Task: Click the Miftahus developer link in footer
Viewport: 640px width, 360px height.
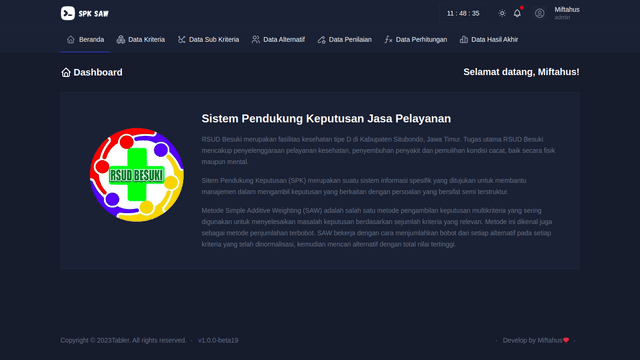Action: coord(550,340)
